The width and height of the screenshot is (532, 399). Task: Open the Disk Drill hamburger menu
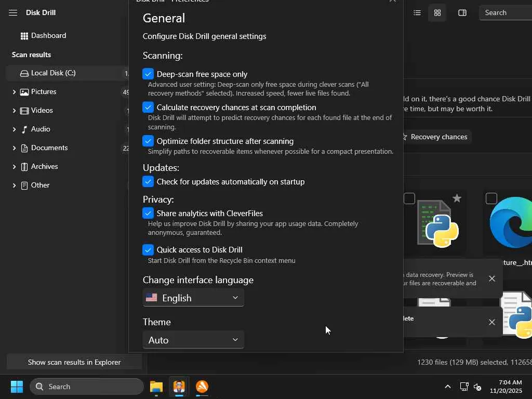point(13,13)
